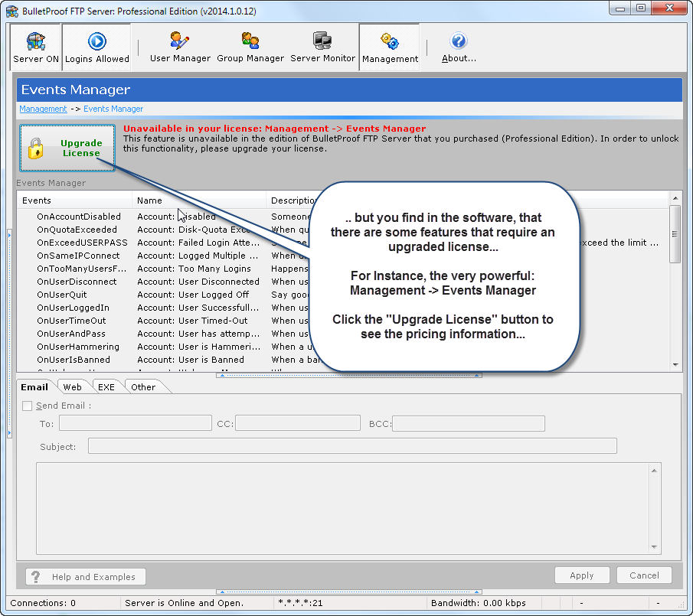Click the 'Bandwidth: 0.00 kbps' status entry
693x616 pixels.
(479, 603)
